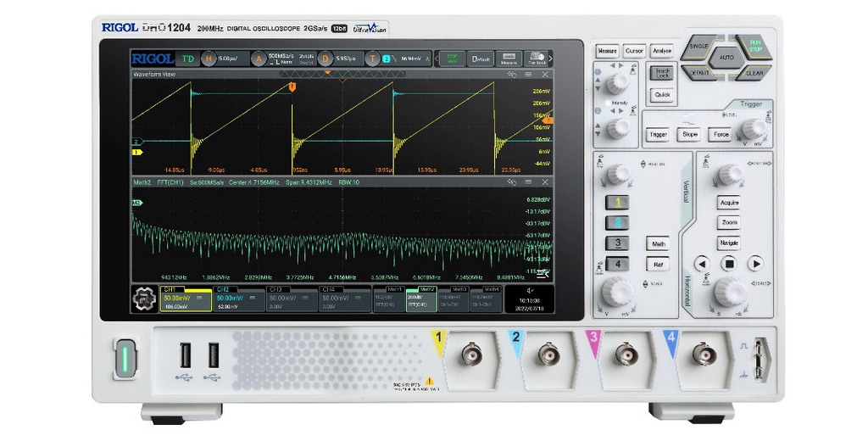This screenshot has width=868, height=441.
Task: Tap the speaker sound icon above clock
Action: click(531, 291)
